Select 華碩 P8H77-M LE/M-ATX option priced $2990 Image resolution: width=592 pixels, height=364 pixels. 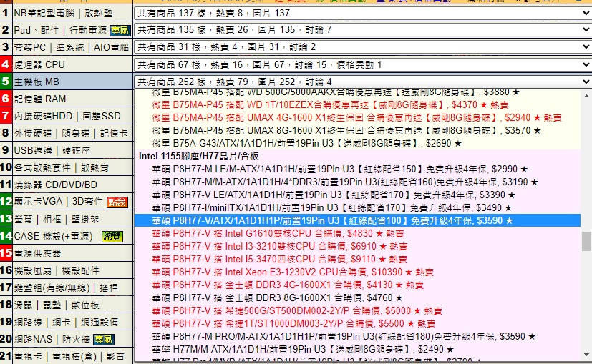pos(357,169)
